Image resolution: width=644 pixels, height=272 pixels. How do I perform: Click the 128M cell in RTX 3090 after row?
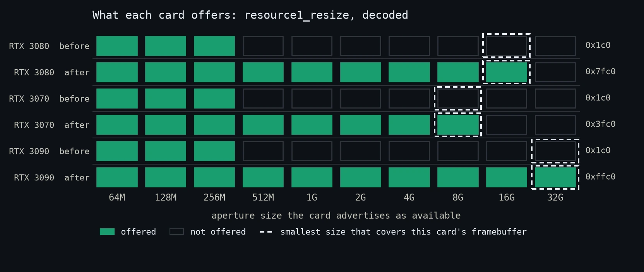[166, 177]
